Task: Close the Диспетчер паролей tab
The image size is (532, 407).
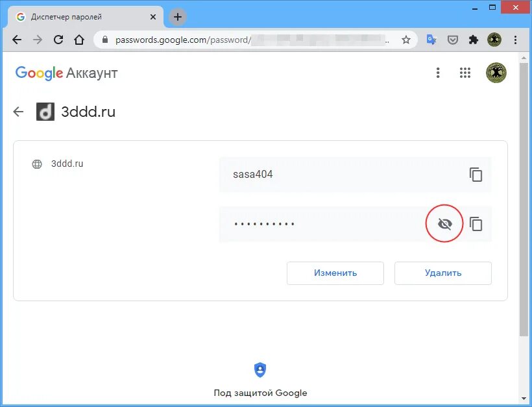Action: pyautogui.click(x=153, y=17)
